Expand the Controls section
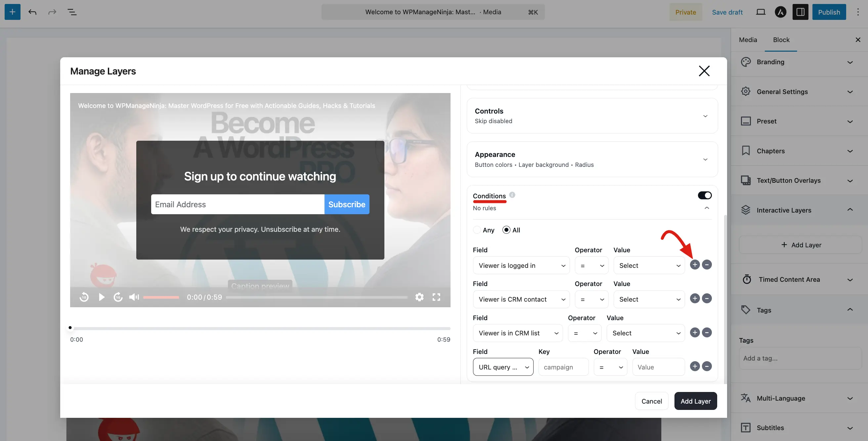The height and width of the screenshot is (441, 868). [592, 116]
